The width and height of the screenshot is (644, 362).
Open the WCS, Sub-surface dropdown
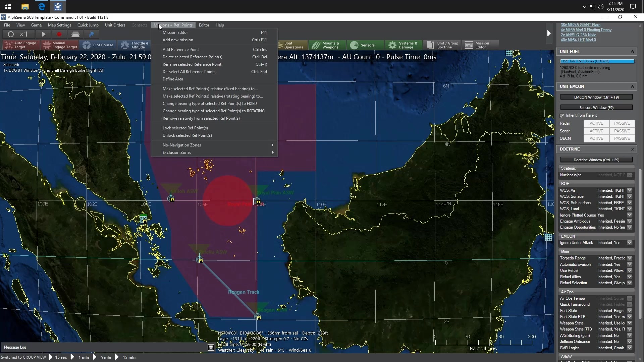630,203
